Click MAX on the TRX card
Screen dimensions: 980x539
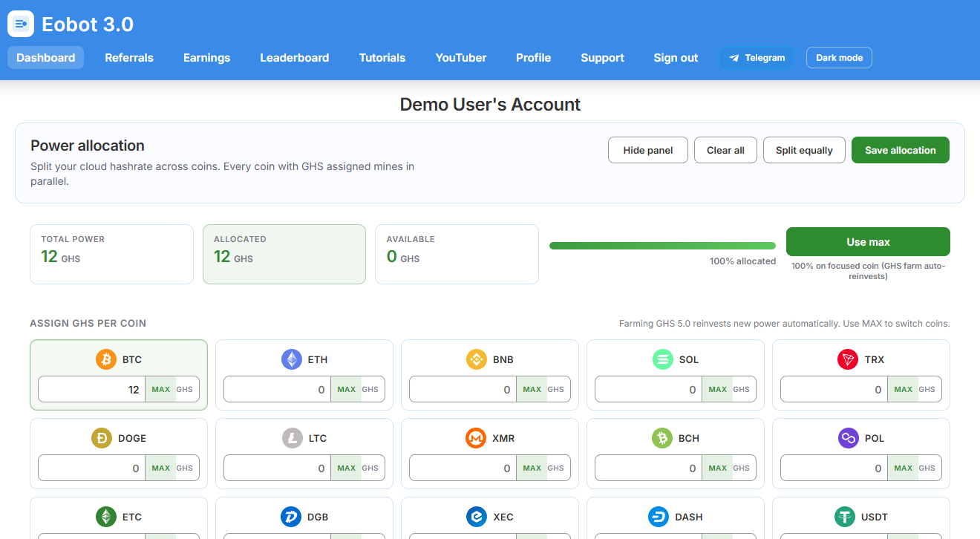coord(903,389)
